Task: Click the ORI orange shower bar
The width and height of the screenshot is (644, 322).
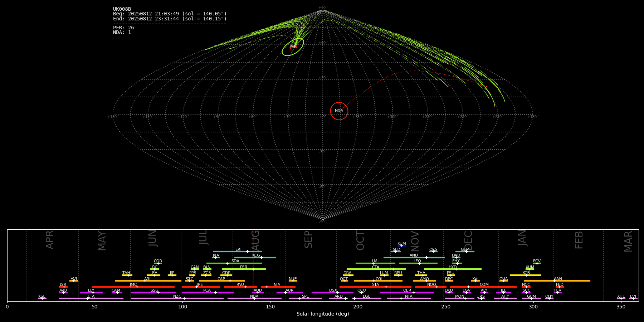Action: pyautogui.click(x=378, y=281)
